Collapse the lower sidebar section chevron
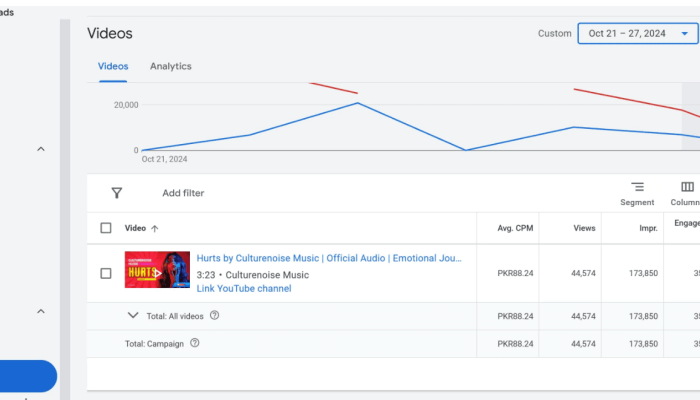This screenshot has height=400, width=700. point(41,311)
